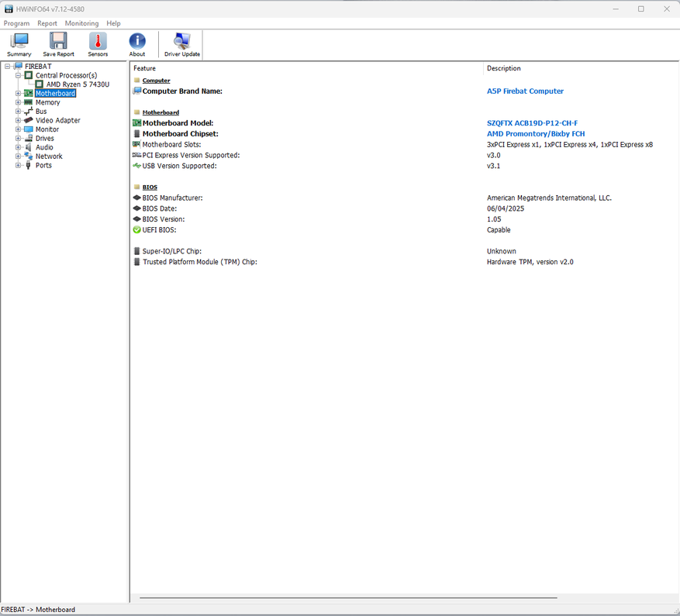This screenshot has height=616, width=680.
Task: Expand the Video Adapter tree node
Action: click(x=18, y=121)
